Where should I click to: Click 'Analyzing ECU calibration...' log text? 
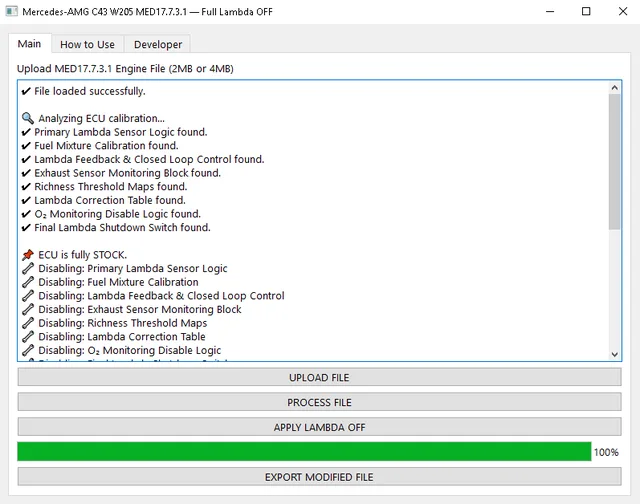tap(102, 118)
